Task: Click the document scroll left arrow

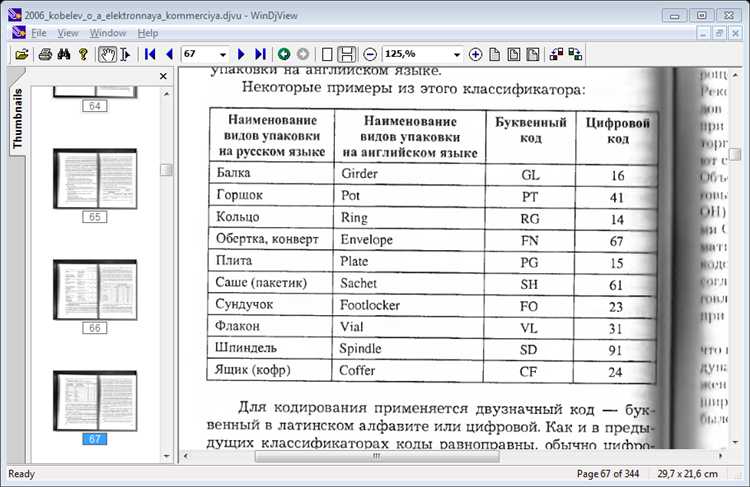Action: pos(186,456)
